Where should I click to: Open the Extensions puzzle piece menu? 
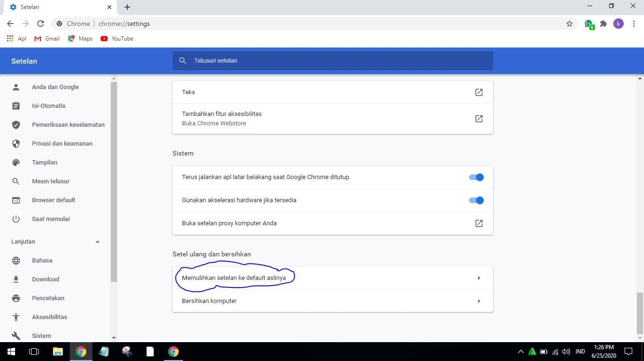point(603,24)
